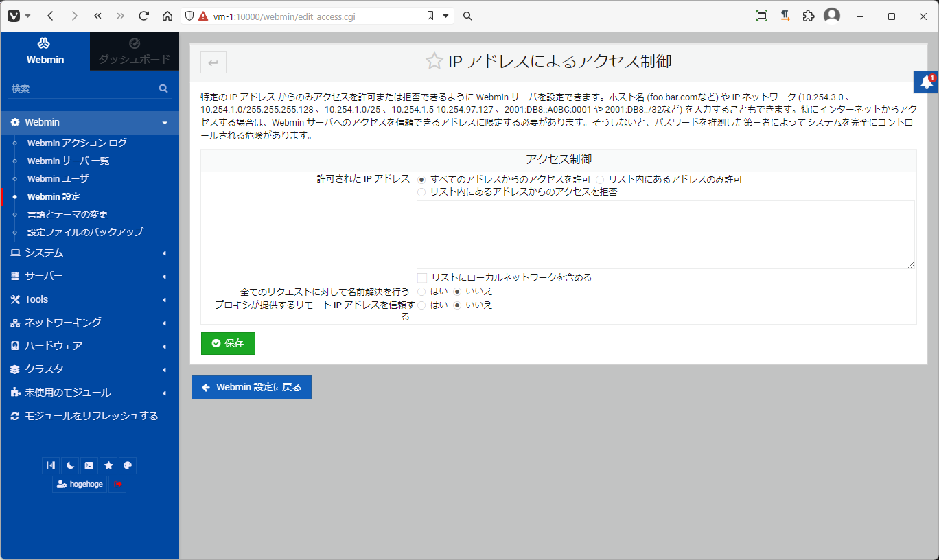Click the green 保存 button
This screenshot has width=939, height=560.
tap(228, 343)
